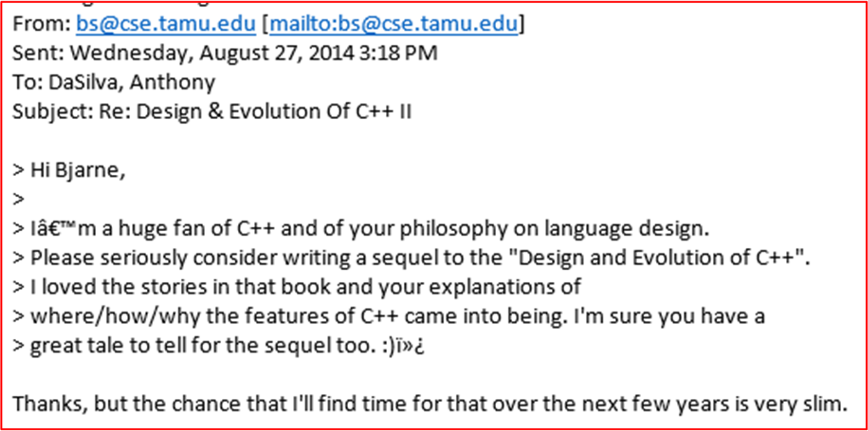Viewport: 868px width, 431px height.
Task: Click the empty quoted line marker
Action: (x=19, y=199)
